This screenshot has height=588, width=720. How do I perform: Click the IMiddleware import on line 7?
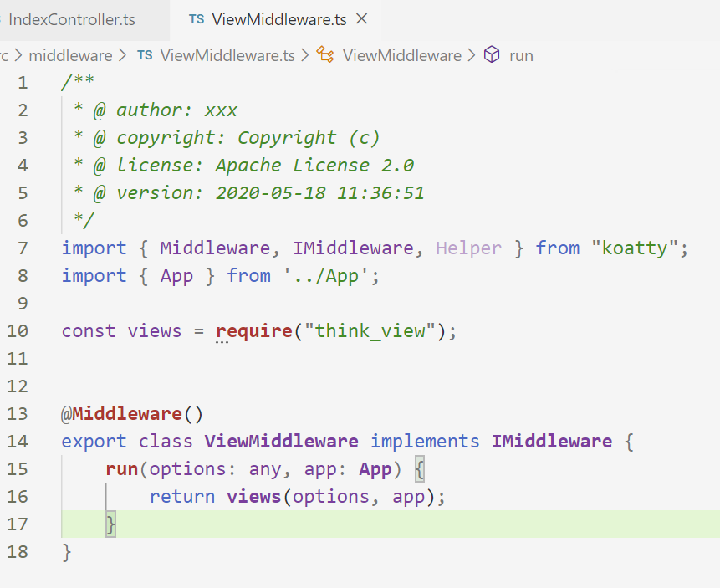coord(354,248)
